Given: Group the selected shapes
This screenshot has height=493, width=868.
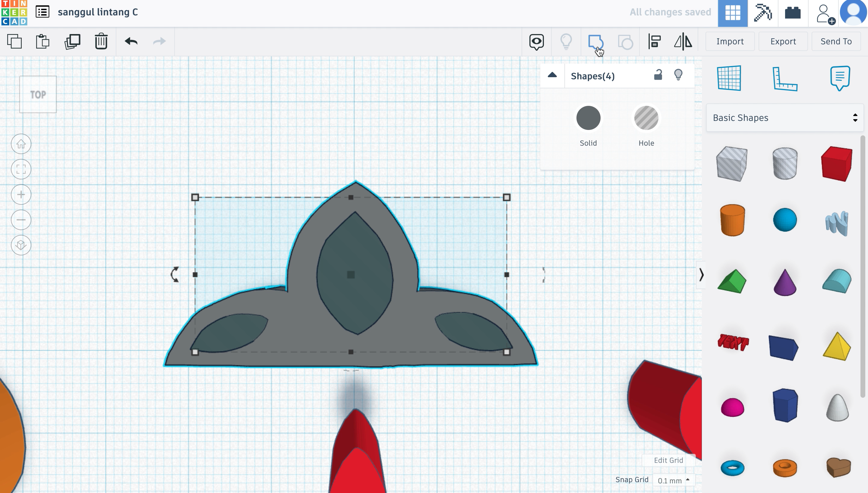Looking at the screenshot, I should [595, 42].
